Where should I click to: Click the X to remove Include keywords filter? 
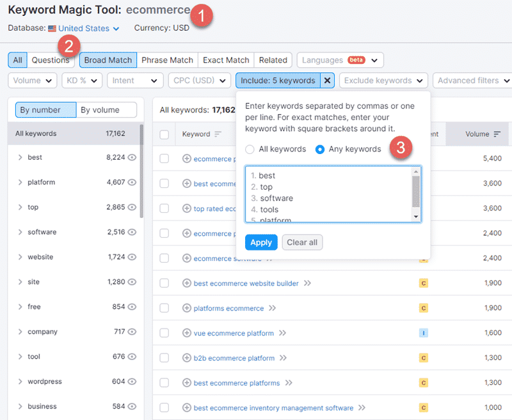pos(327,81)
